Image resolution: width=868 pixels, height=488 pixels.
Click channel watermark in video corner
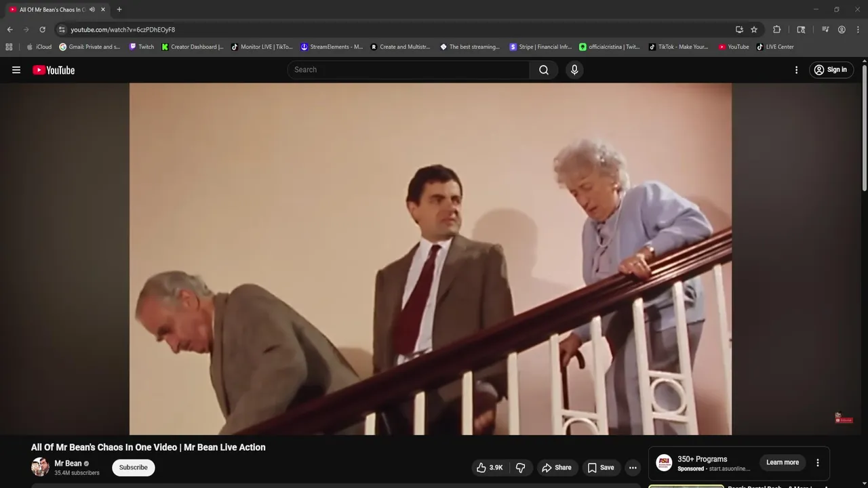(x=844, y=418)
